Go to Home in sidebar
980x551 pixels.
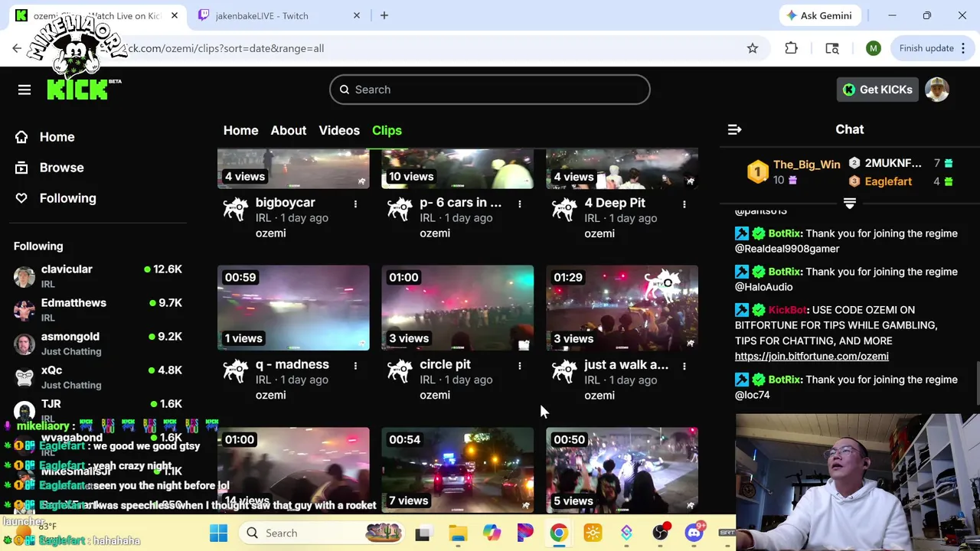coord(57,137)
